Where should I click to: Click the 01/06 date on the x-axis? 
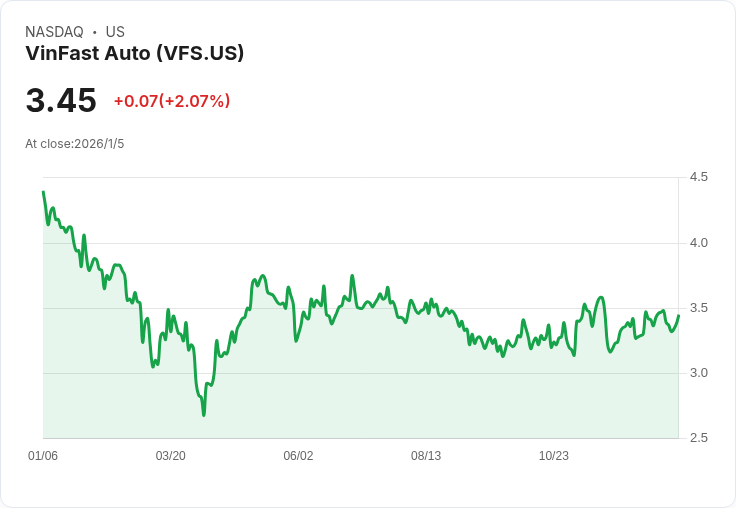coord(43,456)
